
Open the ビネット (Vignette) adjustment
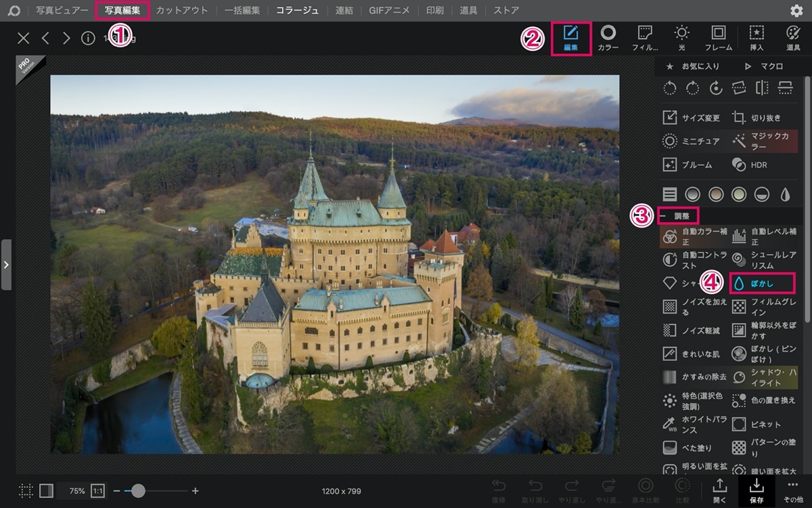[757, 424]
